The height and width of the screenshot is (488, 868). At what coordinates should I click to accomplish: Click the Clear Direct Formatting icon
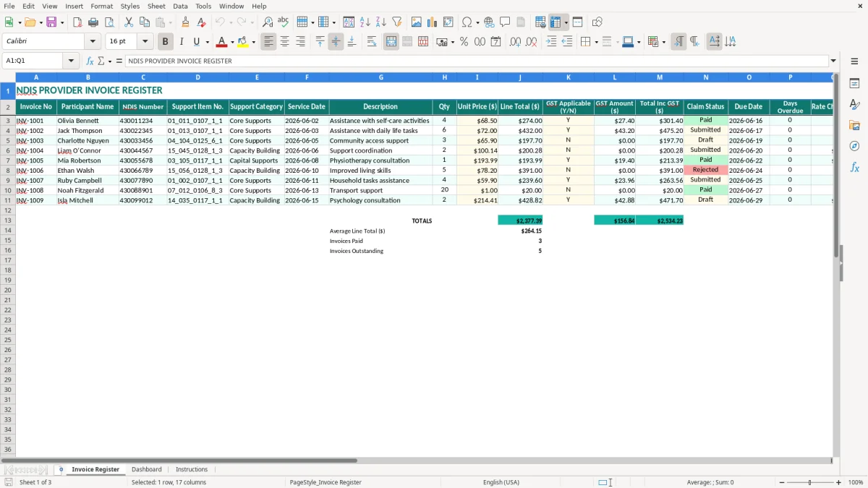201,22
